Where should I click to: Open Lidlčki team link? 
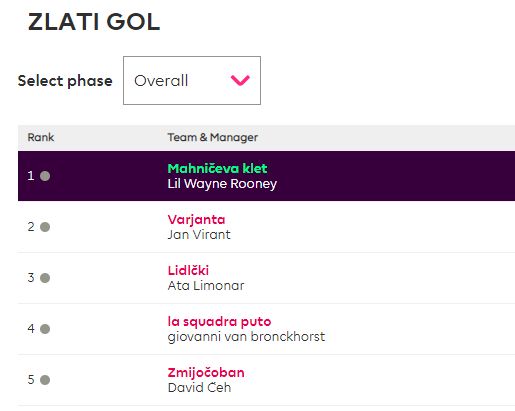188,270
